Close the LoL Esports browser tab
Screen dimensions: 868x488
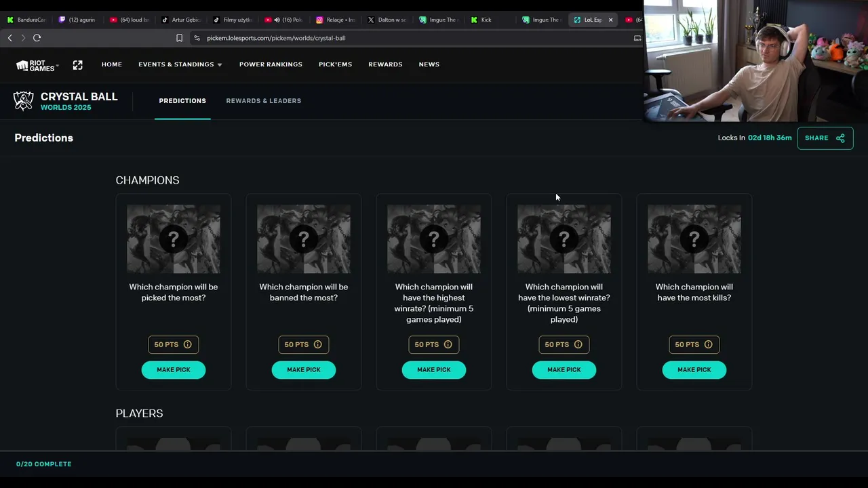[610, 20]
